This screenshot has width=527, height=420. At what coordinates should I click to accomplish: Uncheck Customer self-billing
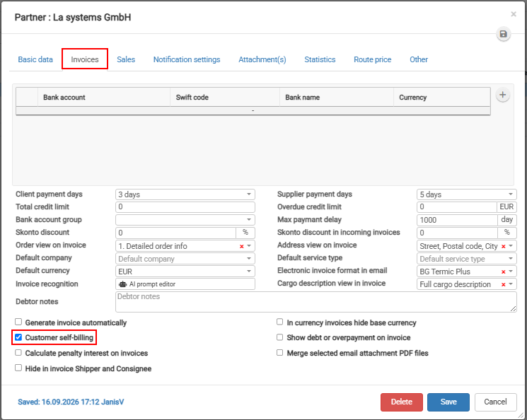18,337
